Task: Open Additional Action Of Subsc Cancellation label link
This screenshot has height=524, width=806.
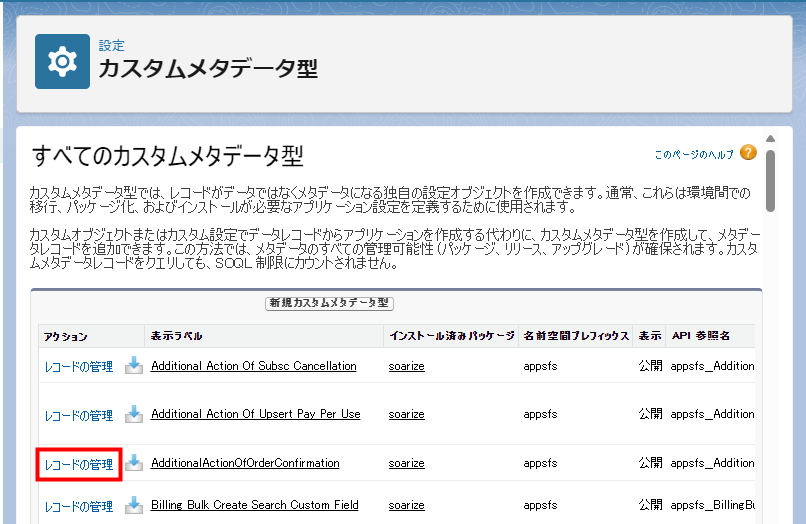Action: point(253,366)
